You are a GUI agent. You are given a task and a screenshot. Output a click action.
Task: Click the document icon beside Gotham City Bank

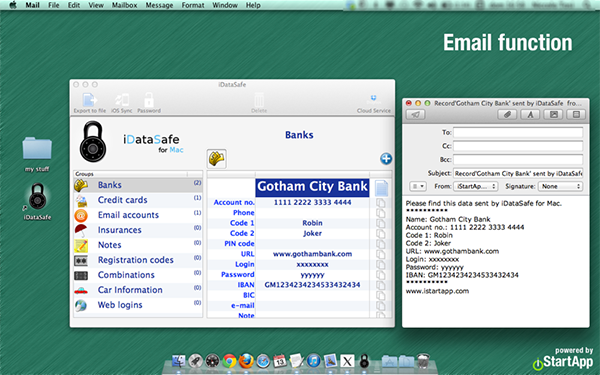[381, 188]
